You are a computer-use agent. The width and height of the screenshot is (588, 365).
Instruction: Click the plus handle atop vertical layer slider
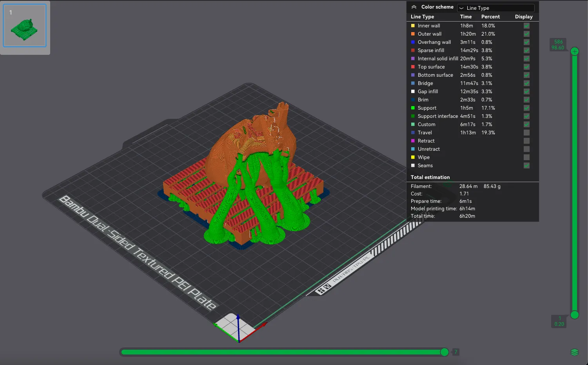575,51
